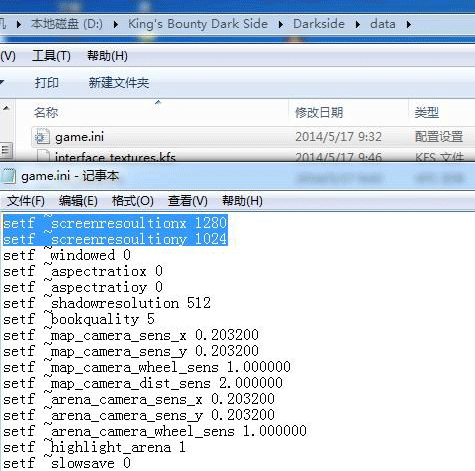This screenshot has width=475, height=471.
Task: Click the line screenresoultiony 1024
Action: (115, 239)
